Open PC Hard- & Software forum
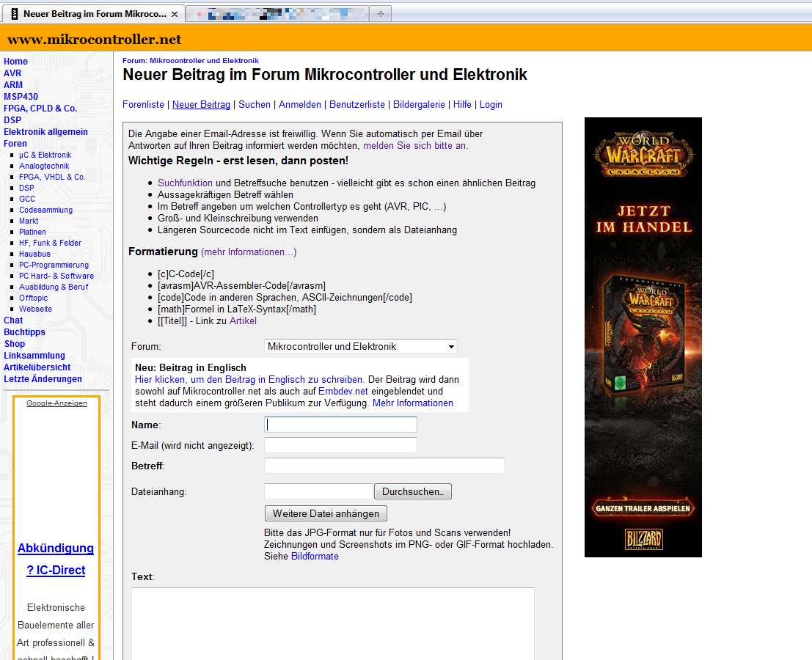Image resolution: width=812 pixels, height=660 pixels. tap(56, 276)
